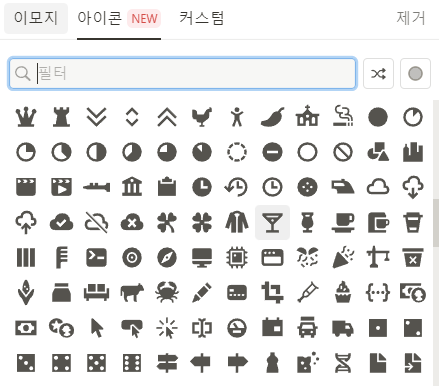
Task: Open the 아이콘 tab
Action: point(119,18)
